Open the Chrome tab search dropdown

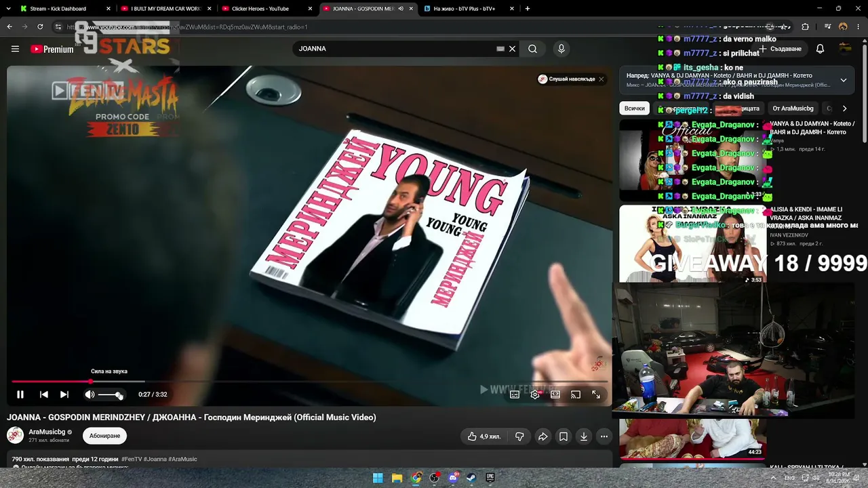8,9
